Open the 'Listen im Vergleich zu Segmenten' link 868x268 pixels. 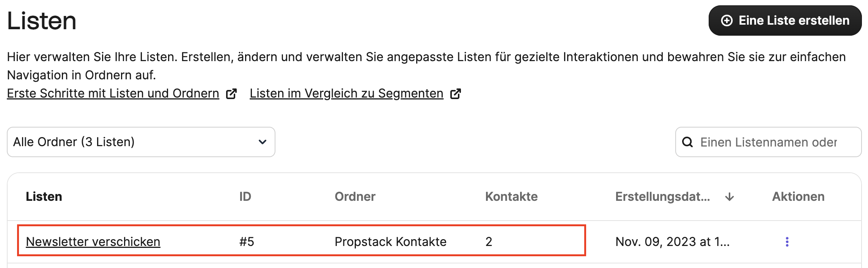click(346, 93)
